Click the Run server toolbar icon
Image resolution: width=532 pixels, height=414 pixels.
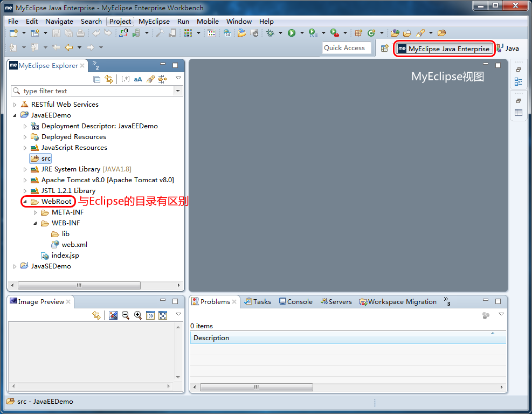136,33
